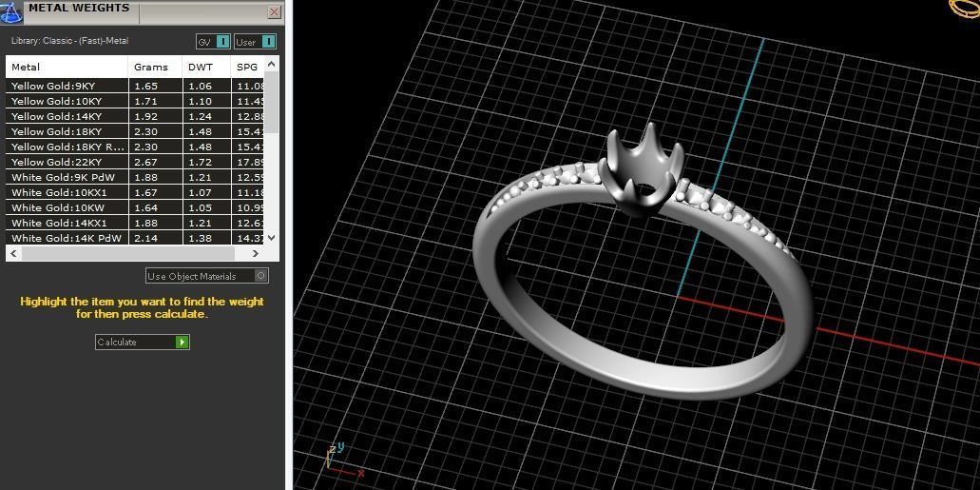Click the orange ring icon in viewport corner

tap(966, 8)
